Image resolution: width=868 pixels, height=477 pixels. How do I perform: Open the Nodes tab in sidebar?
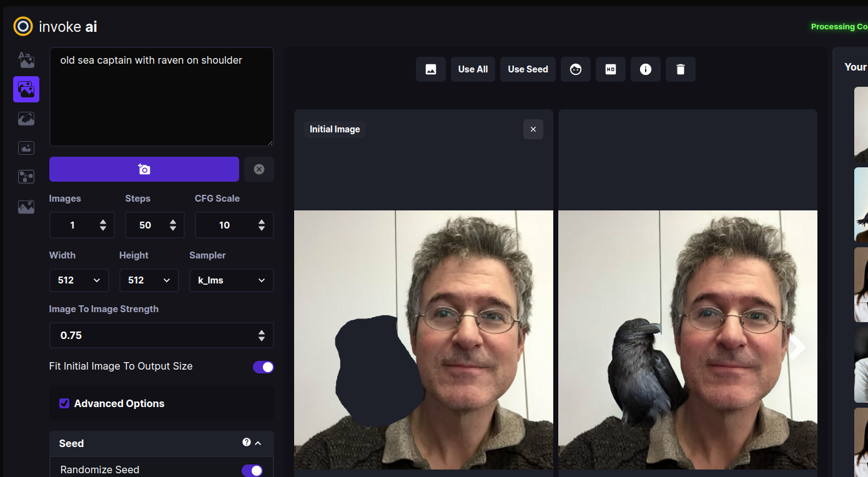[26, 177]
